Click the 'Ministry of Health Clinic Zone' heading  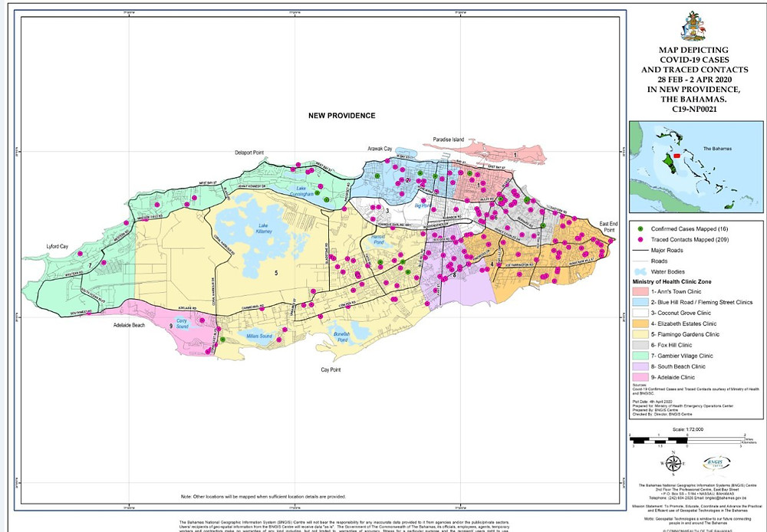(x=672, y=281)
